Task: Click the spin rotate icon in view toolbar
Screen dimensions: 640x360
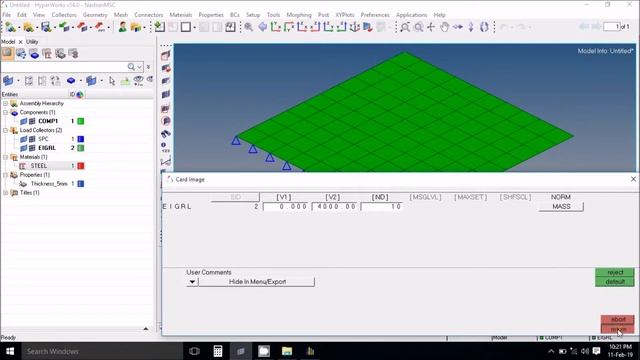Action: click(484, 27)
